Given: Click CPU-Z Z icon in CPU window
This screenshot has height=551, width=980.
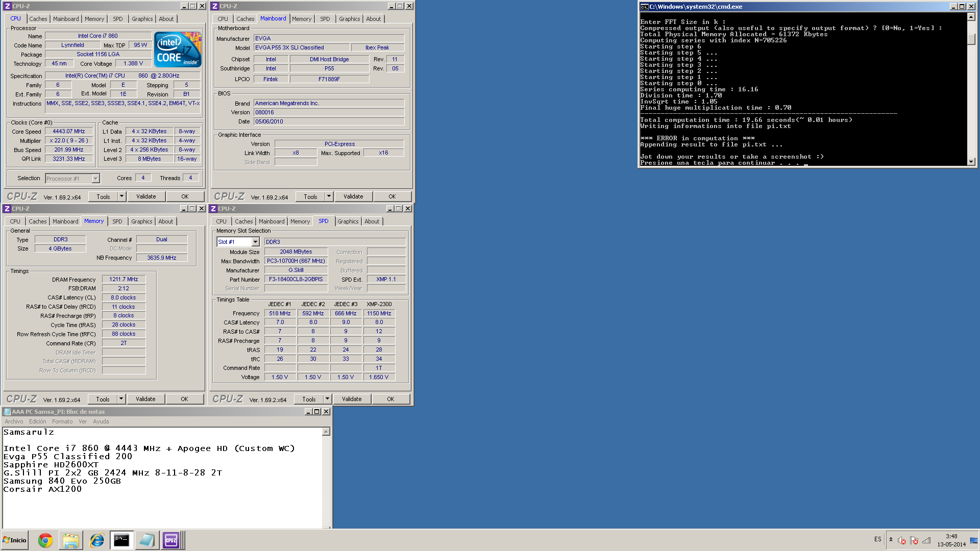Looking at the screenshot, I should tap(7, 6).
